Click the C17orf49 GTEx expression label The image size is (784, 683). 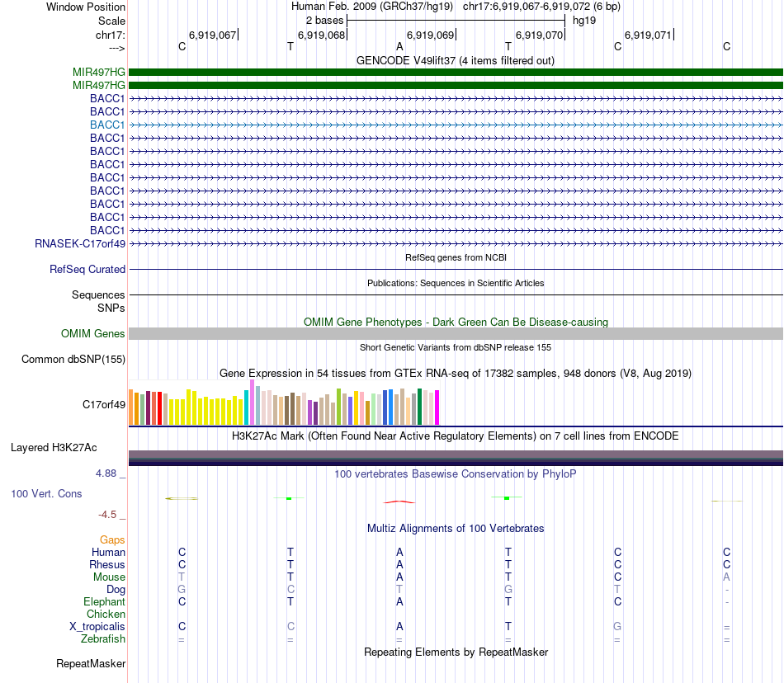(104, 405)
